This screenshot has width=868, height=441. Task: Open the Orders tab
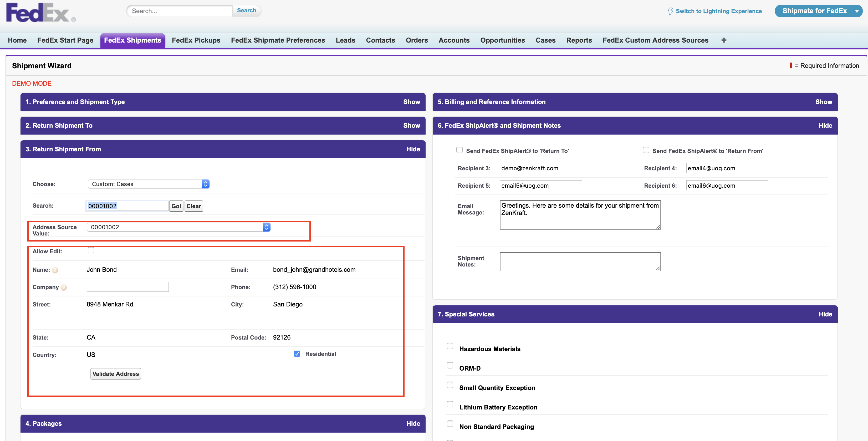(x=417, y=40)
